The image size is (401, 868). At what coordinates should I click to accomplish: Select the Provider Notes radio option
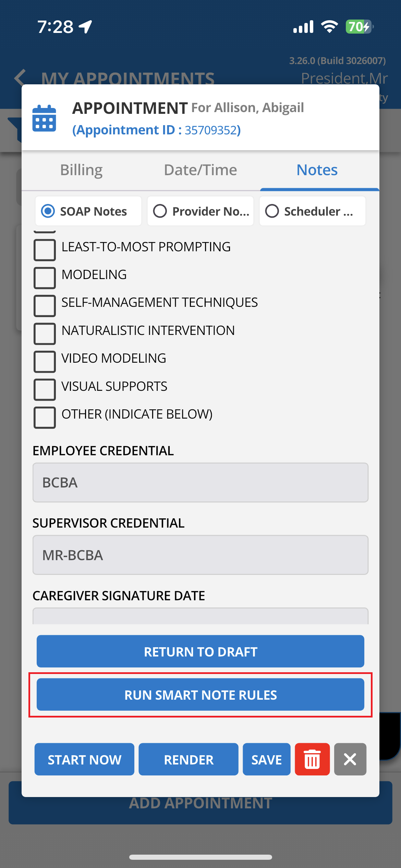coord(200,211)
